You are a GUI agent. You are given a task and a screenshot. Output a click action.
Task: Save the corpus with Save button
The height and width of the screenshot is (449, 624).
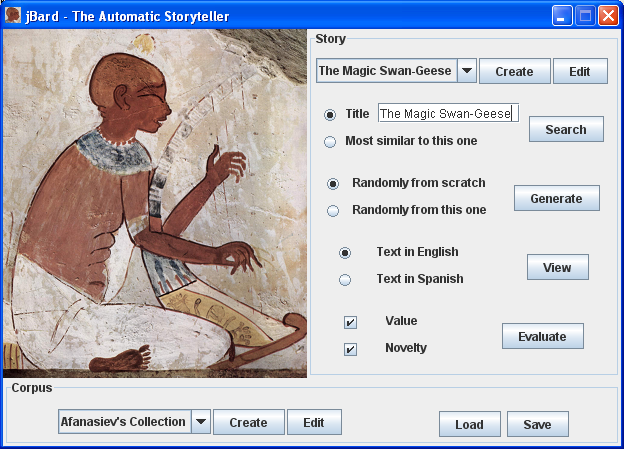pos(538,424)
